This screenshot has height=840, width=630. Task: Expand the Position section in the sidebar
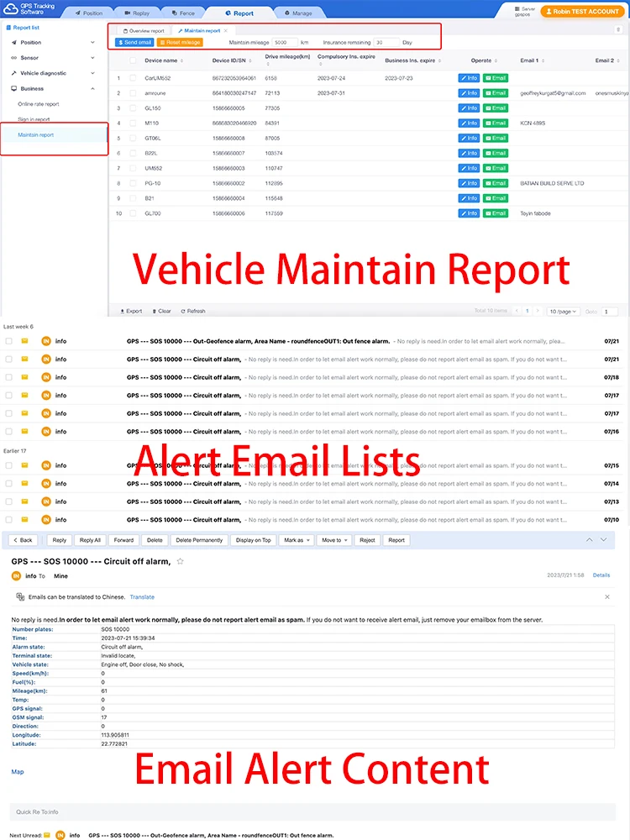click(92, 42)
